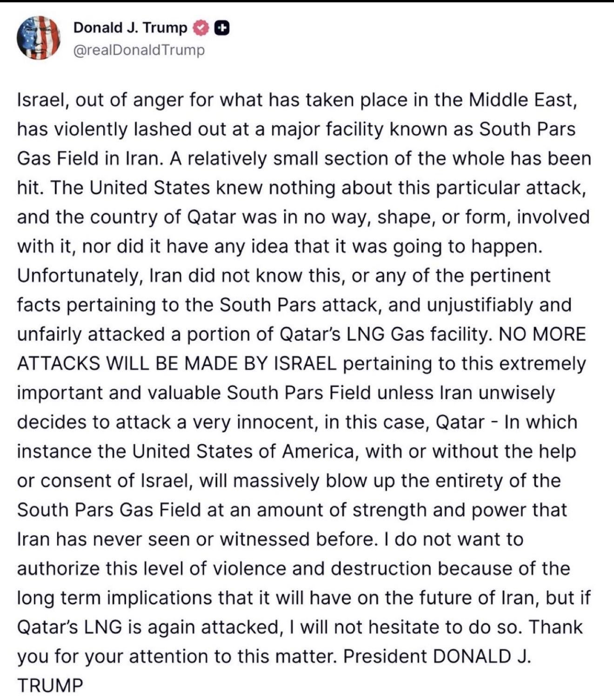Click the phrase "United States of America,"
Image resolution: width=614 pixels, height=700 pixels.
245,452
